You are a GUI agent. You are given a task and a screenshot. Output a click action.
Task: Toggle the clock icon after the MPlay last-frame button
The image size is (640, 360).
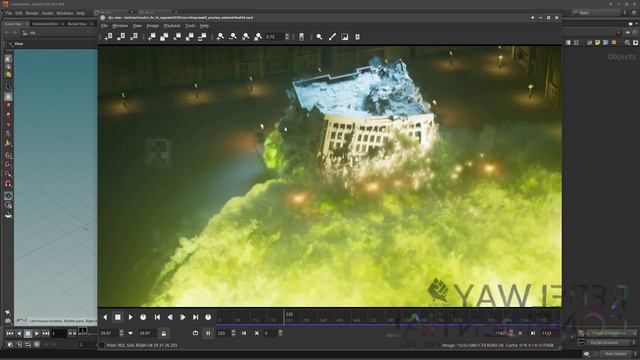point(208,317)
